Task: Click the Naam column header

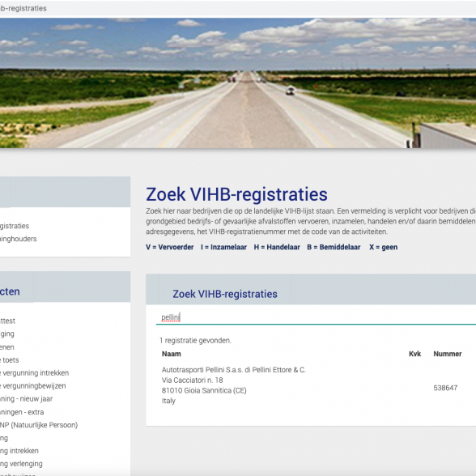Action: [172, 354]
